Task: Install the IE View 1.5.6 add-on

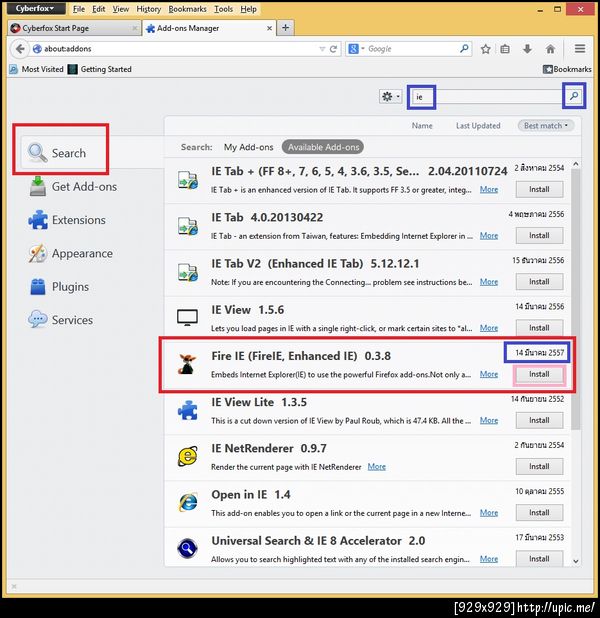Action: pos(539,328)
